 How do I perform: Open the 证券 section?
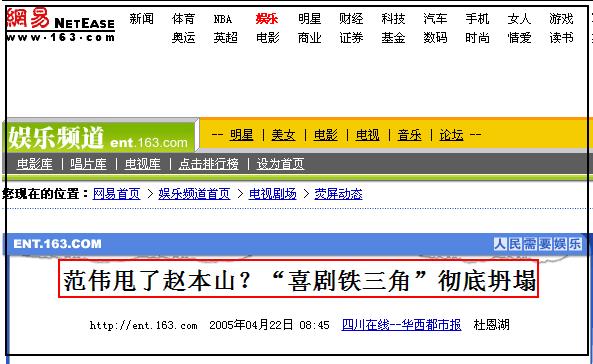[x=351, y=37]
